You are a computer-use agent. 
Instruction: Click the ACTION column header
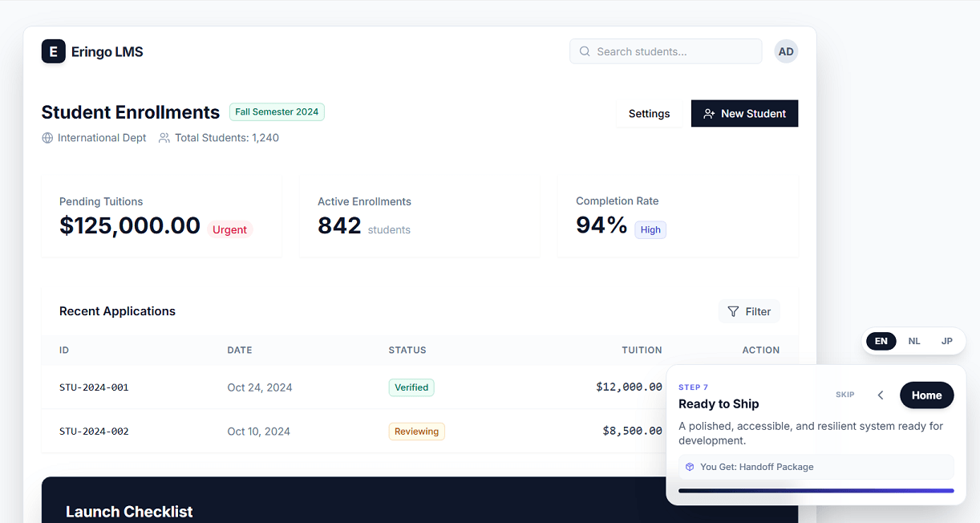tap(761, 351)
